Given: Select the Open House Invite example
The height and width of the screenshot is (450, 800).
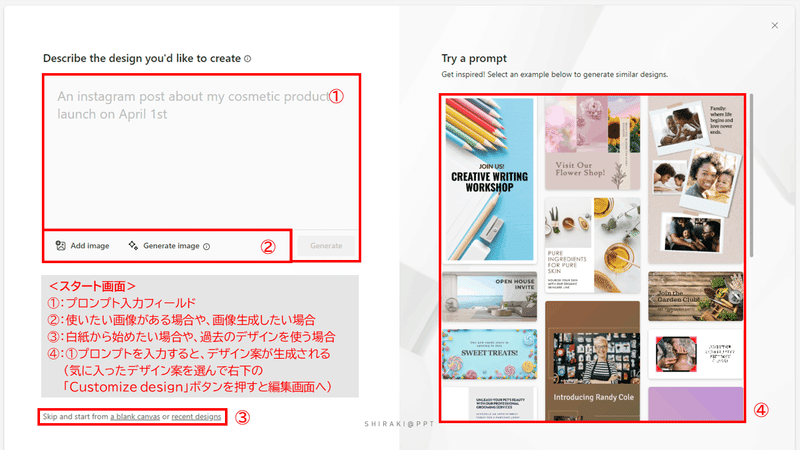Looking at the screenshot, I should pyautogui.click(x=490, y=296).
